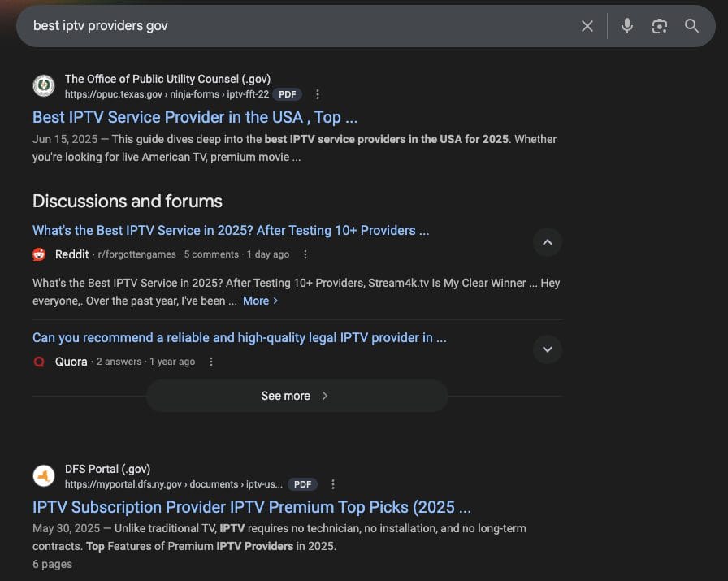Click See more discussions button
Image resolution: width=728 pixels, height=581 pixels.
[297, 396]
